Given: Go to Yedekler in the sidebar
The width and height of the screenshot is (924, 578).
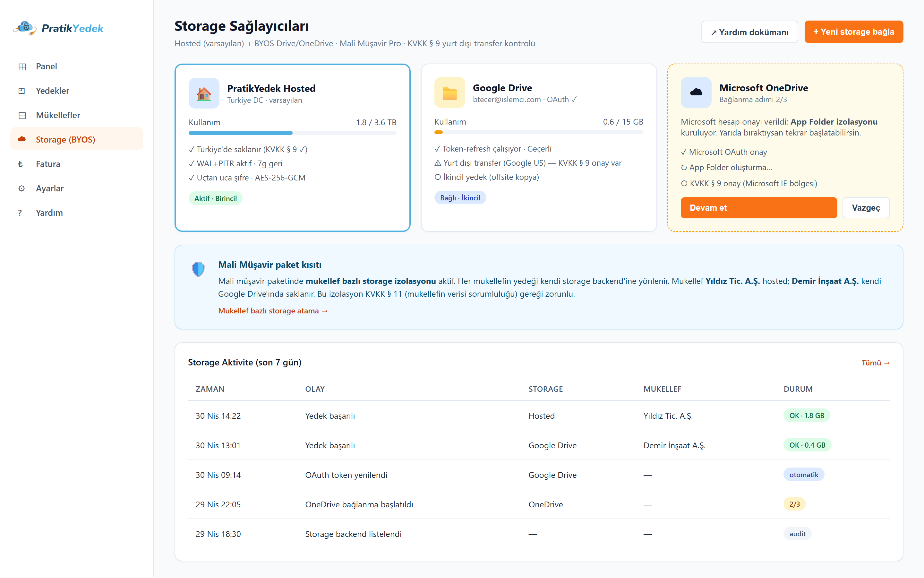Looking at the screenshot, I should click(x=76, y=91).
